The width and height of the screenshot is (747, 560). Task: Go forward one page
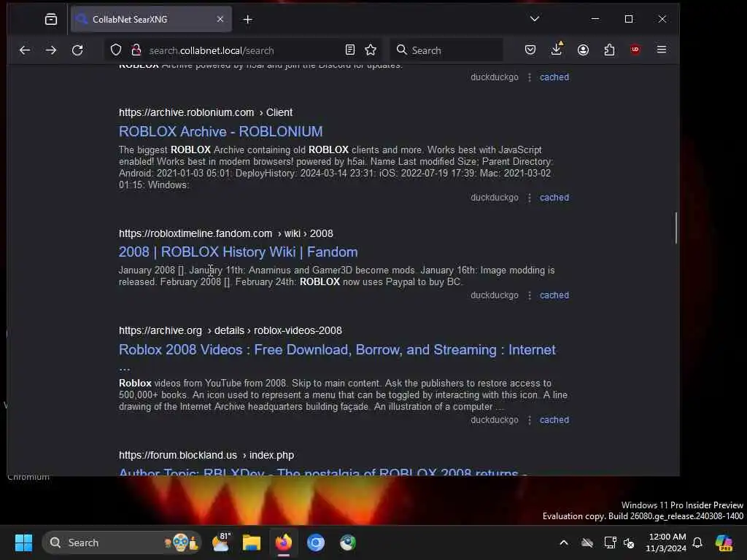51,50
